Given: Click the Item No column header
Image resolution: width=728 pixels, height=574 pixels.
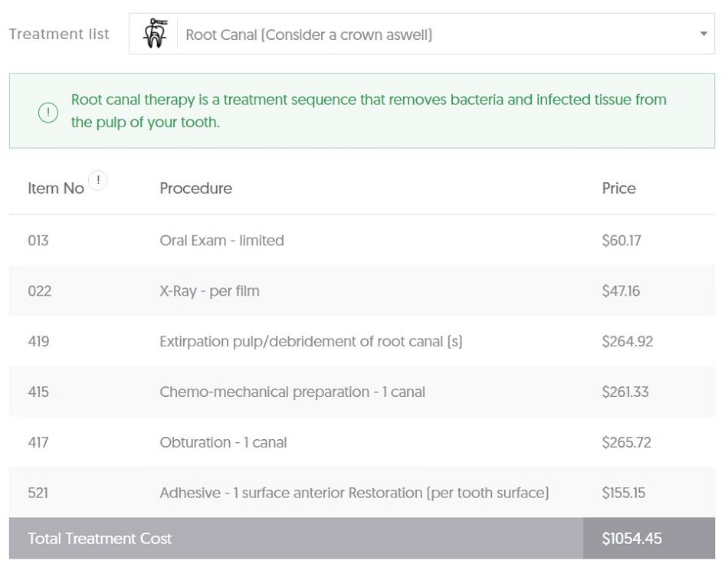Looking at the screenshot, I should tap(56, 188).
